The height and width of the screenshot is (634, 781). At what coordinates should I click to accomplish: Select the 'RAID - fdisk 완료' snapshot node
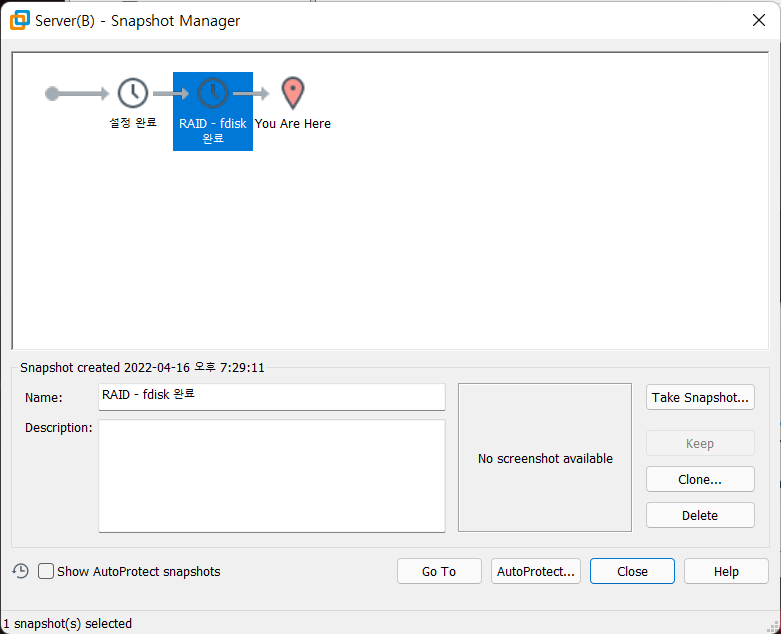[x=213, y=111]
